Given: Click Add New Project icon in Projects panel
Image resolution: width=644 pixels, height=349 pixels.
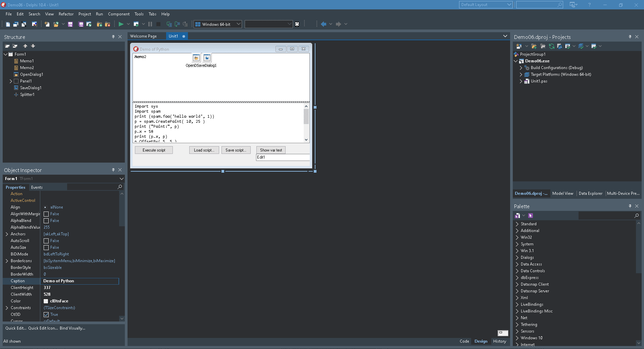Looking at the screenshot, I should [x=518, y=46].
